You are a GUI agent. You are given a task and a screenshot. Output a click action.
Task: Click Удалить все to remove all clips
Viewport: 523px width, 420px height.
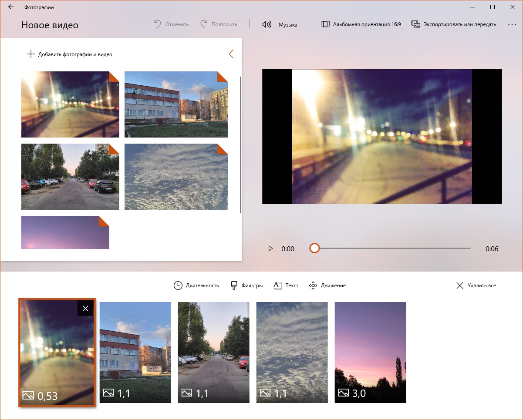pos(476,286)
